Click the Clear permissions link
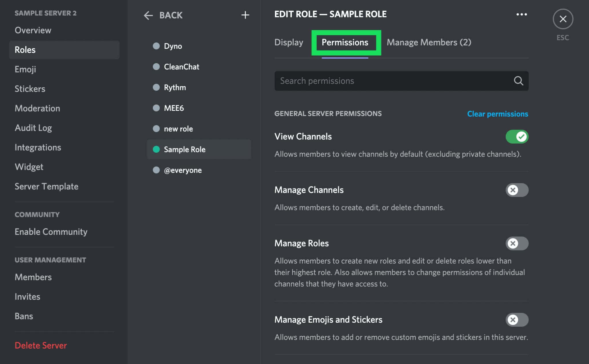589x364 pixels. [497, 114]
